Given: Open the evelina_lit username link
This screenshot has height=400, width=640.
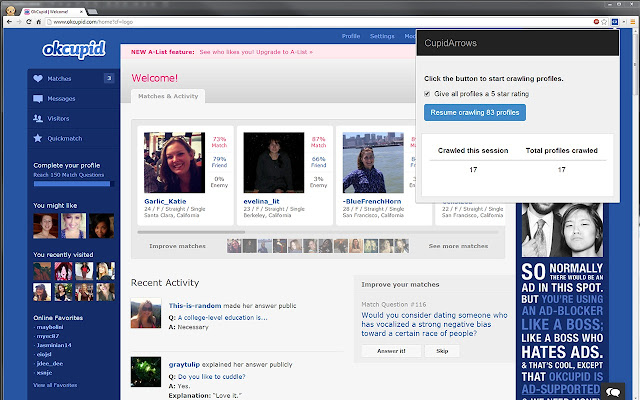Looking at the screenshot, I should (x=261, y=201).
